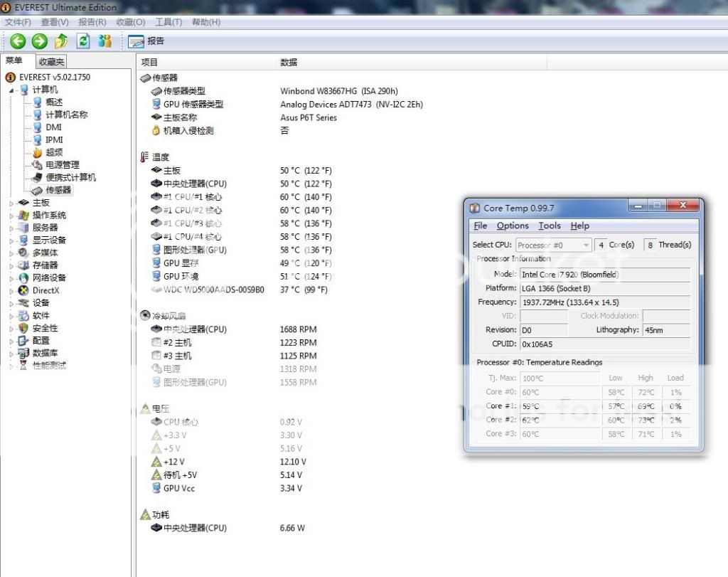This screenshot has height=577, width=728.
Task: Open the 报告 (Report) toolbar button
Action: pos(146,41)
